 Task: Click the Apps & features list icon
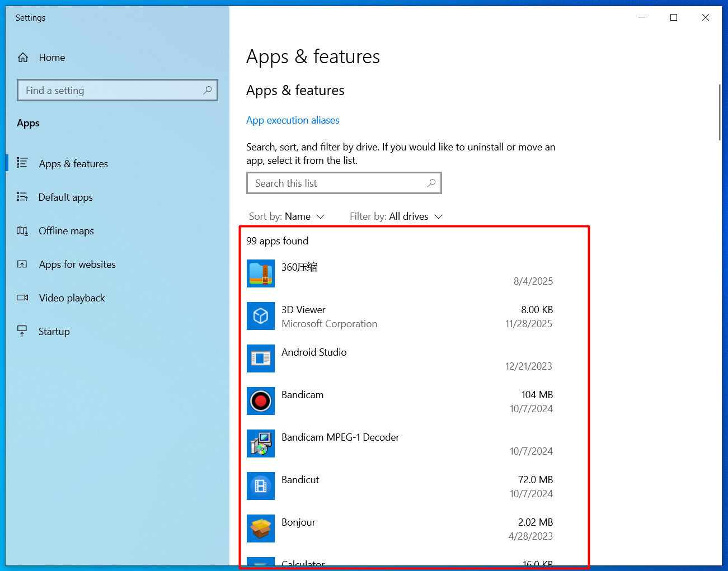[22, 163]
